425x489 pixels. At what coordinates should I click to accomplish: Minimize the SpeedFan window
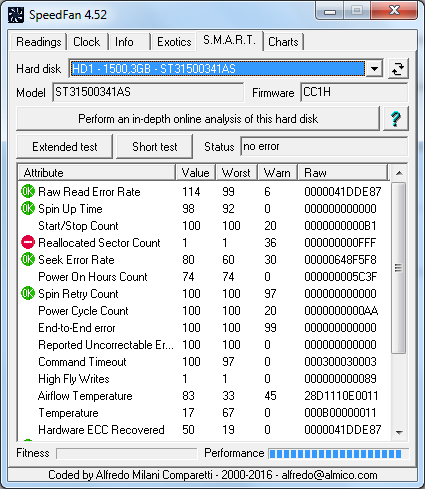coord(330,12)
